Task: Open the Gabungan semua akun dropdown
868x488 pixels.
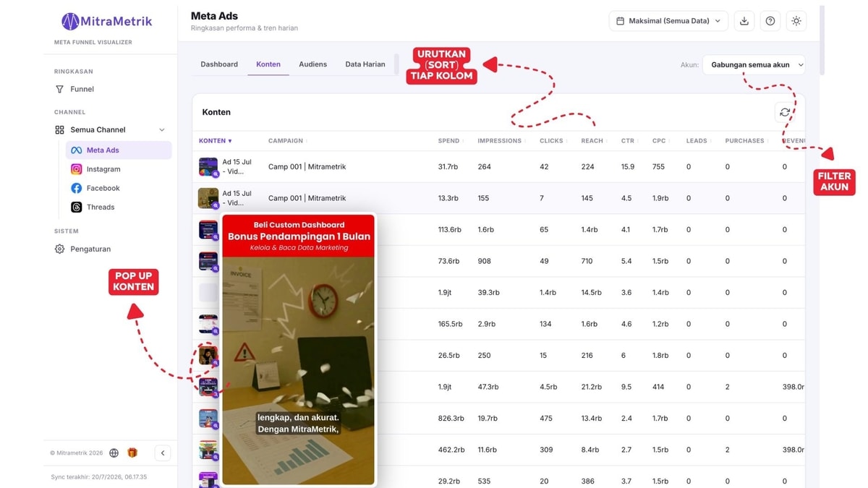Action: (x=754, y=64)
